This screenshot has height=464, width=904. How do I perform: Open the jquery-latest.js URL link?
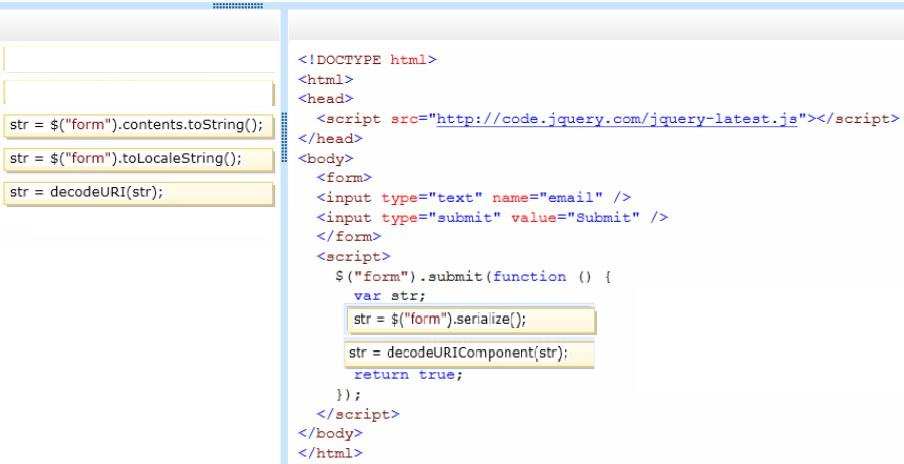[617, 119]
